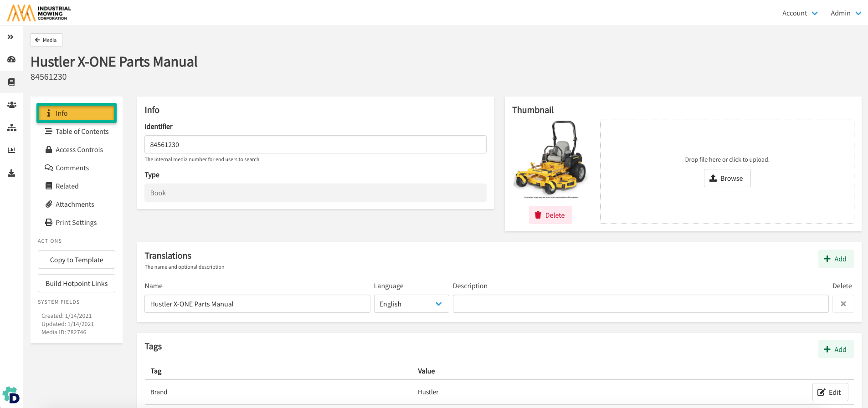Expand the left sidebar with double-chevron icon
The width and height of the screenshot is (868, 408).
(10, 37)
